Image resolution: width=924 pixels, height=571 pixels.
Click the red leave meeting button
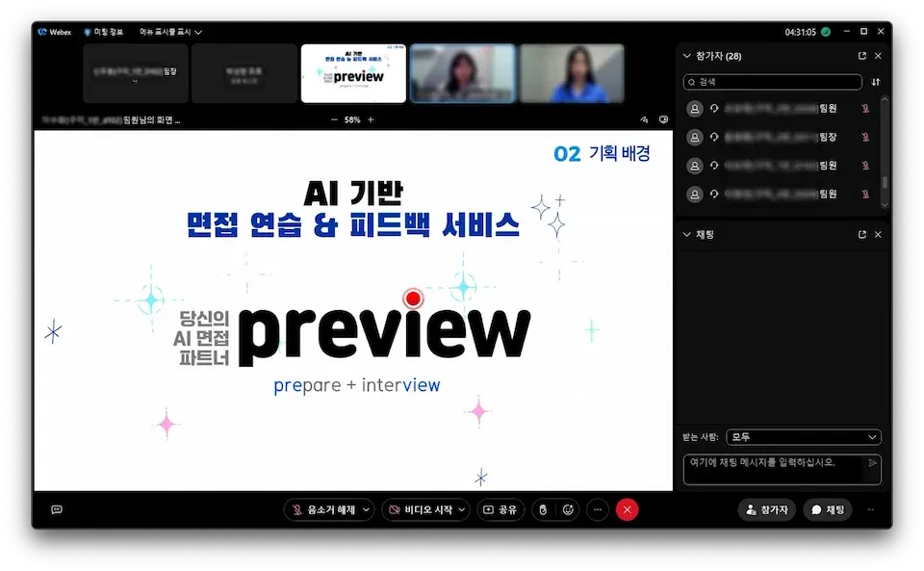pyautogui.click(x=627, y=509)
